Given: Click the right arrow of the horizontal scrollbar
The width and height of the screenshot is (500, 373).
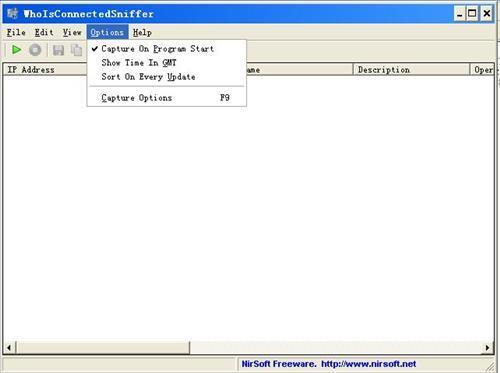Looking at the screenshot, I should tap(487, 348).
